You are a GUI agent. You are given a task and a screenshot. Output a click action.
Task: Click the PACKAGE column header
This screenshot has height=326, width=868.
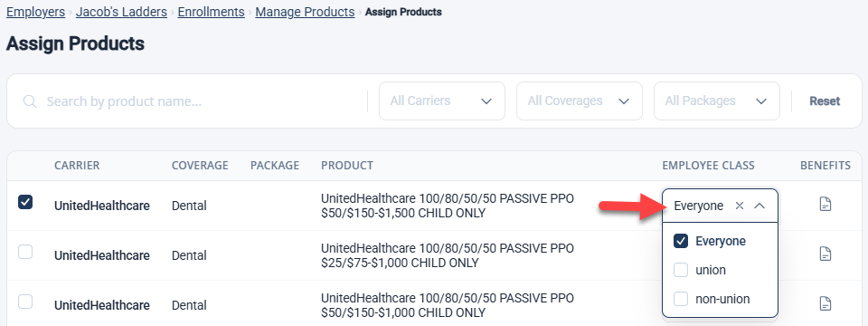275,165
